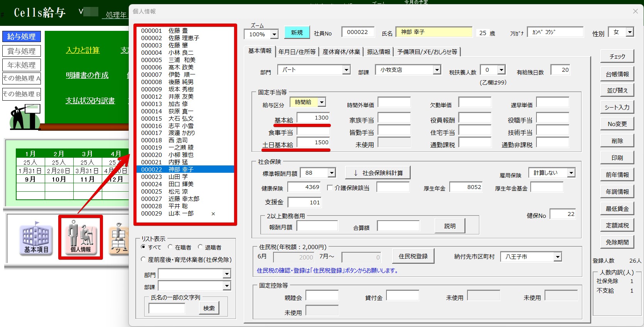
Task: Switch to 予備項目/メモ/おしらせ等 tab
Action: 427,52
